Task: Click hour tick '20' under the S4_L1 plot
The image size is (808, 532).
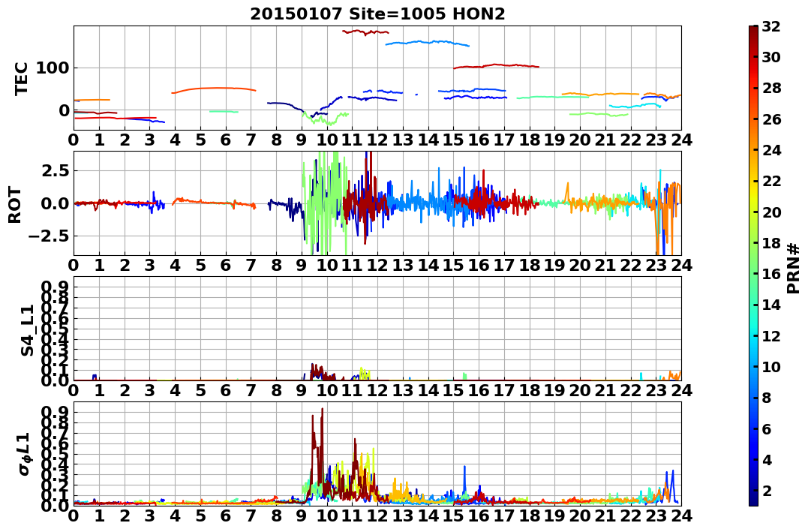Action: [x=580, y=390]
